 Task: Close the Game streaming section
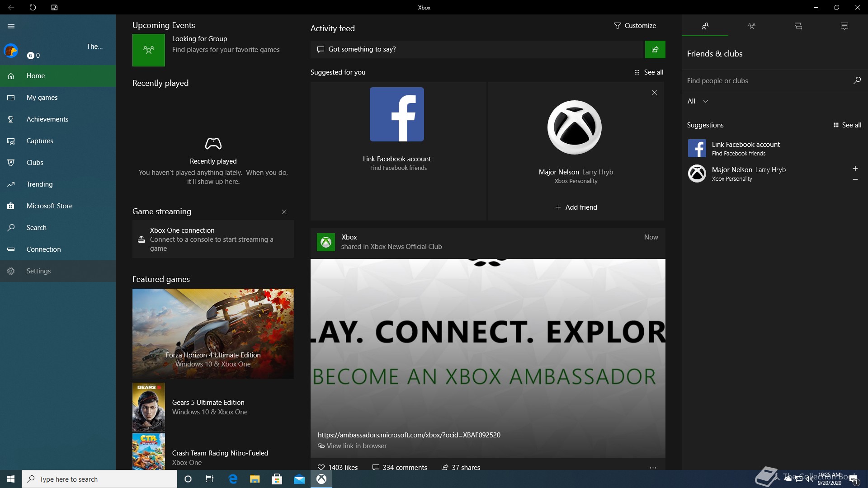tap(284, 212)
